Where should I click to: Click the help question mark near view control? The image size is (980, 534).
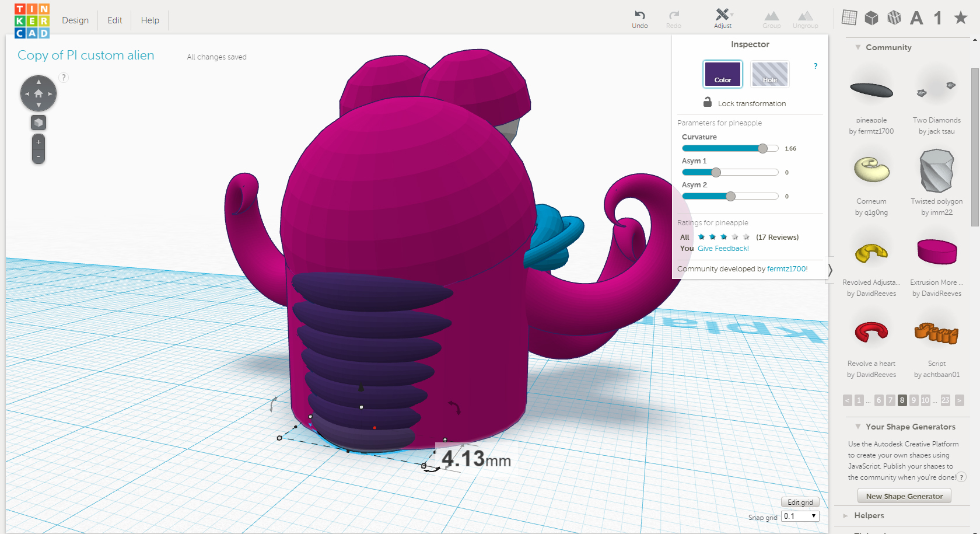pos(64,77)
